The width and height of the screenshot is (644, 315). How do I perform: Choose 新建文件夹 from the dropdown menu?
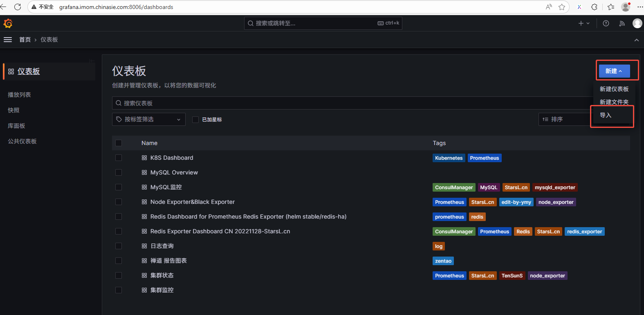pyautogui.click(x=614, y=102)
